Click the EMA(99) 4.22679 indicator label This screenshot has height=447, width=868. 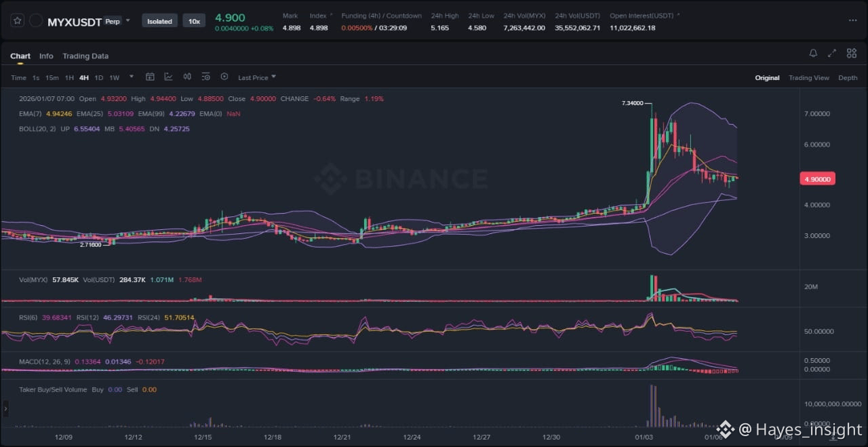coord(167,114)
